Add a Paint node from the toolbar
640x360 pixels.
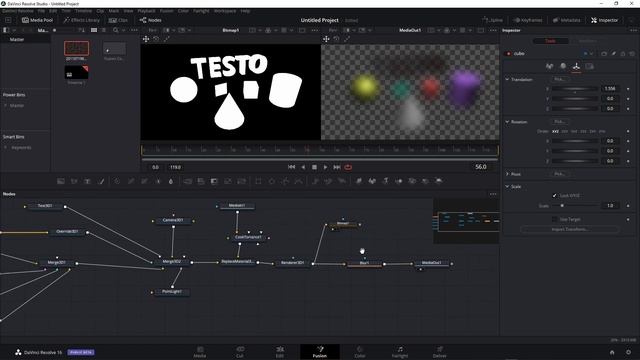(x=101, y=181)
